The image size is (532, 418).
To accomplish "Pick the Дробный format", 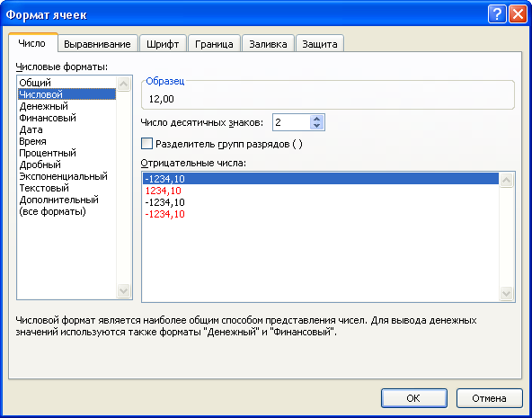I will (x=66, y=165).
